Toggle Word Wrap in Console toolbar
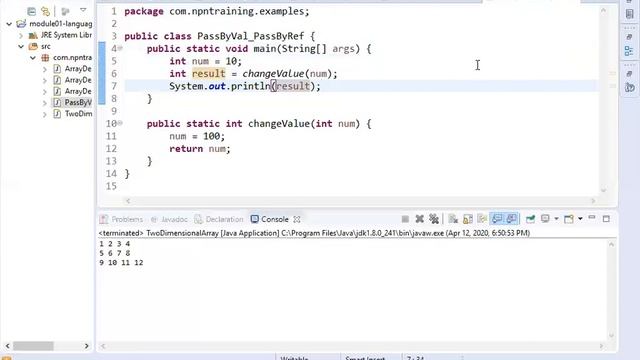The width and height of the screenshot is (640, 360). (482, 219)
